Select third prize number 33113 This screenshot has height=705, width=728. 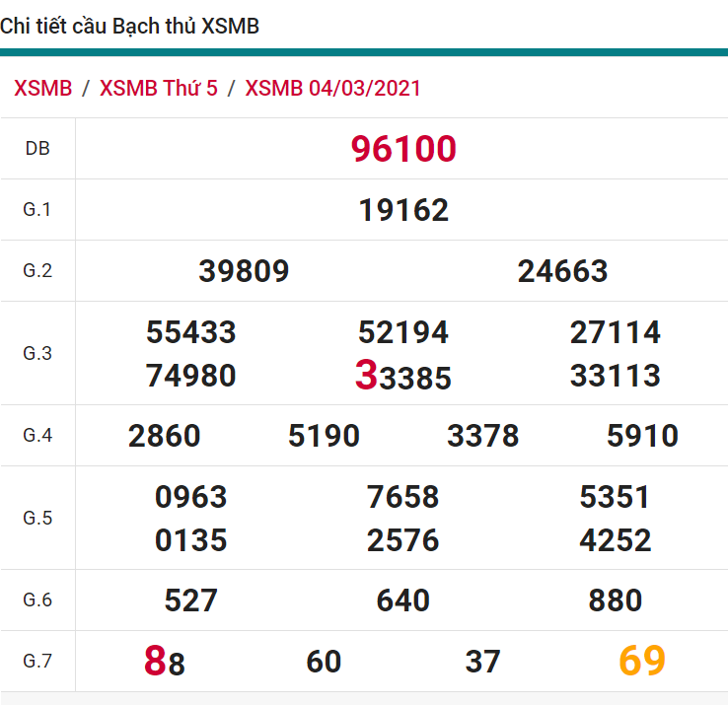[615, 376]
